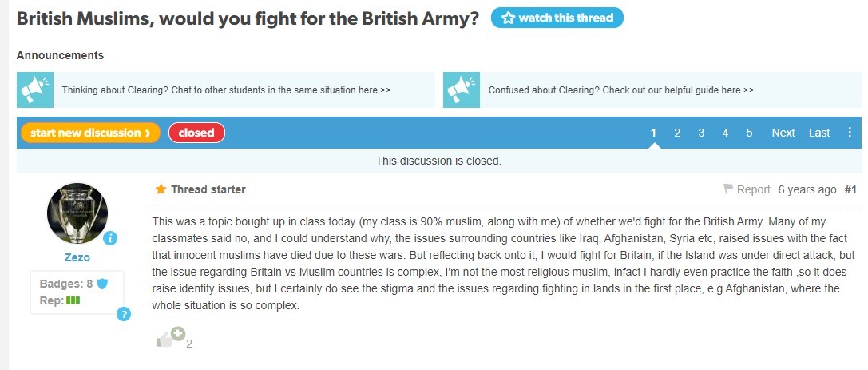The width and height of the screenshot is (868, 370).
Task: Go to page 2 of the thread
Action: point(677,133)
